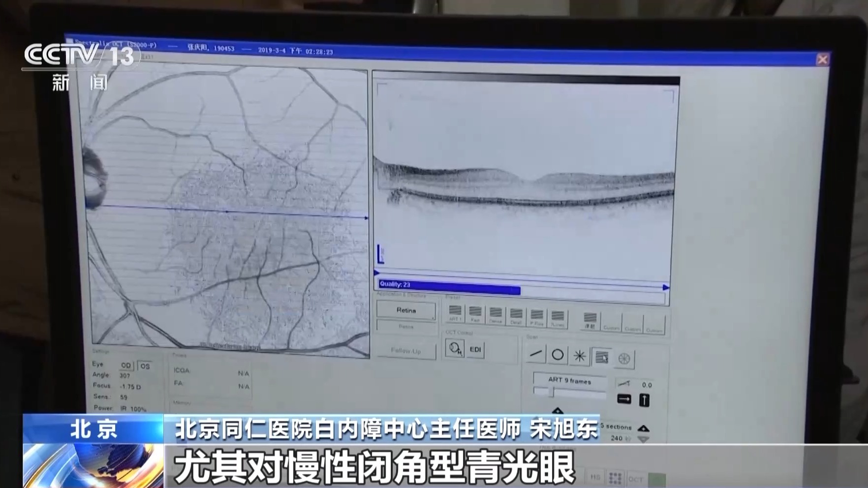Choose the star radial scan pattern
This screenshot has height=488, width=868.
pyautogui.click(x=580, y=356)
